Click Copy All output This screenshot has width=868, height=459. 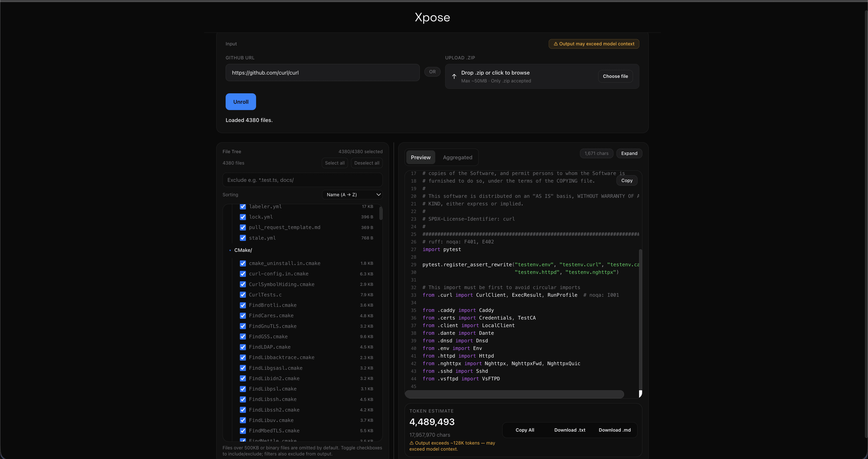pyautogui.click(x=525, y=430)
